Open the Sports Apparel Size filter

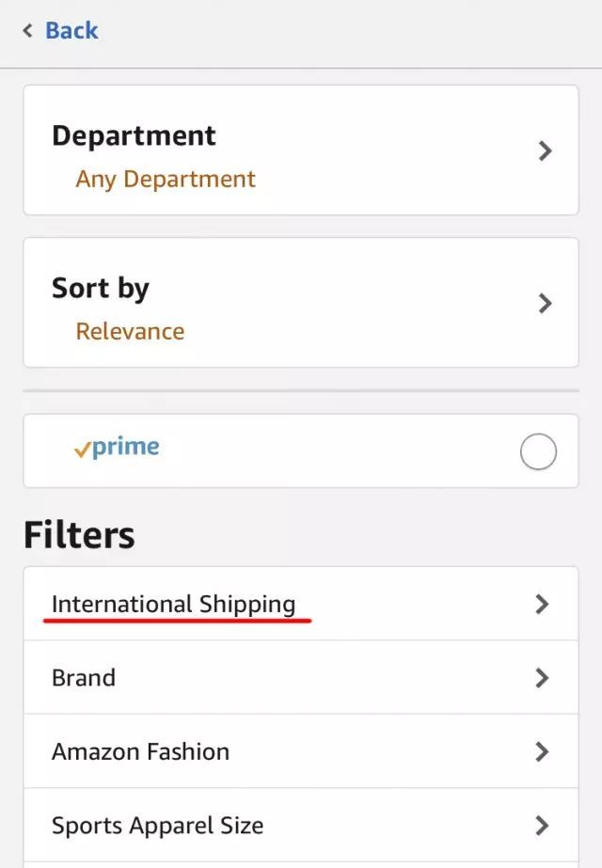(158, 825)
